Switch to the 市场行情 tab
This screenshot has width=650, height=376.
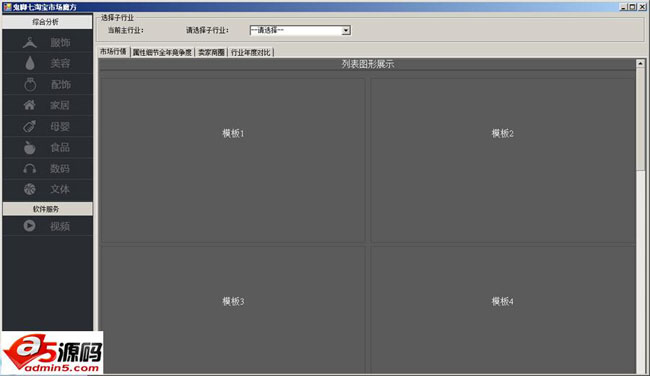click(113, 51)
